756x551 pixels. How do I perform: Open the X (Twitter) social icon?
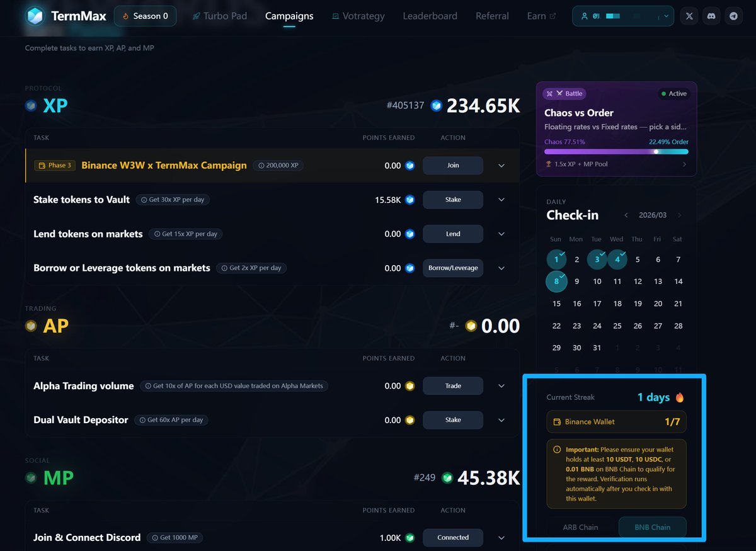coord(689,16)
